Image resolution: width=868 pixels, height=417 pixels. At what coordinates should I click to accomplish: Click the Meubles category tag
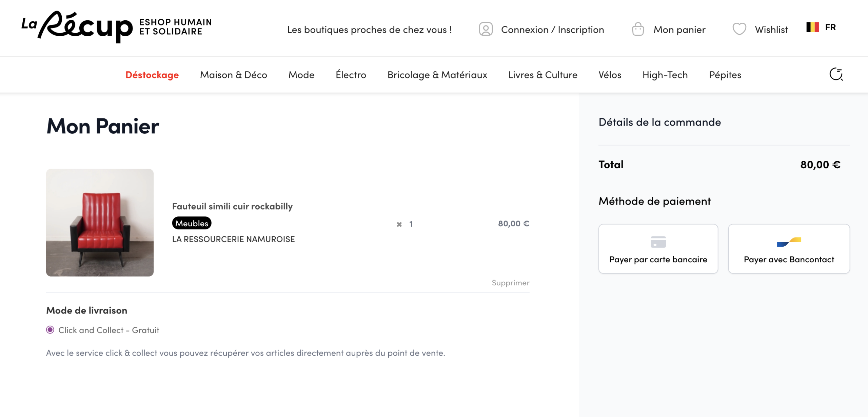[x=192, y=223]
